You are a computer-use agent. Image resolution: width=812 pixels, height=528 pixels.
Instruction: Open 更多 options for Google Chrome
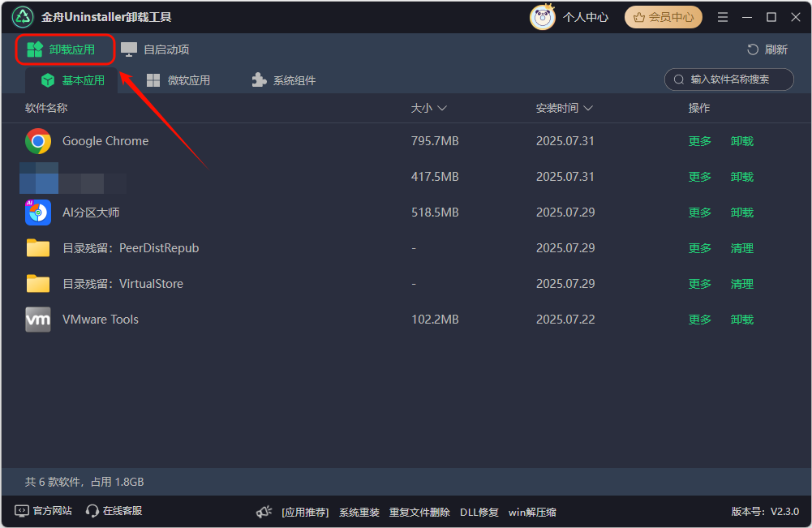click(699, 141)
